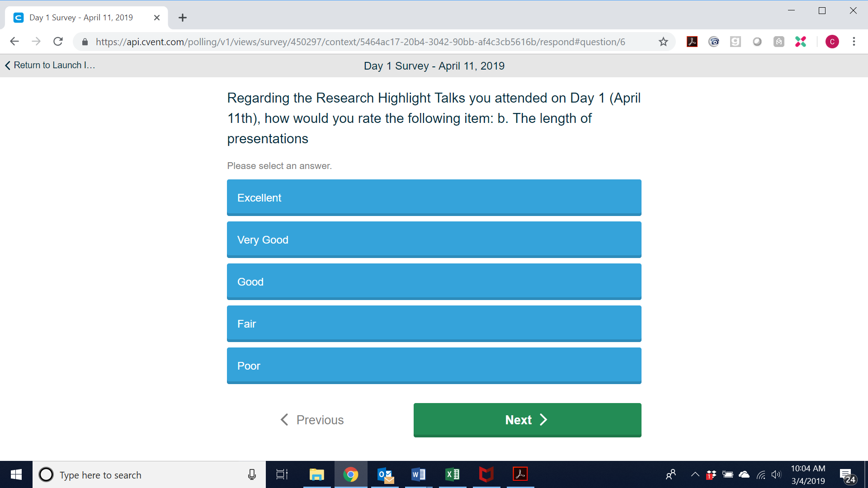Viewport: 868px width, 488px height.
Task: Open Word from the taskbar
Action: point(419,474)
